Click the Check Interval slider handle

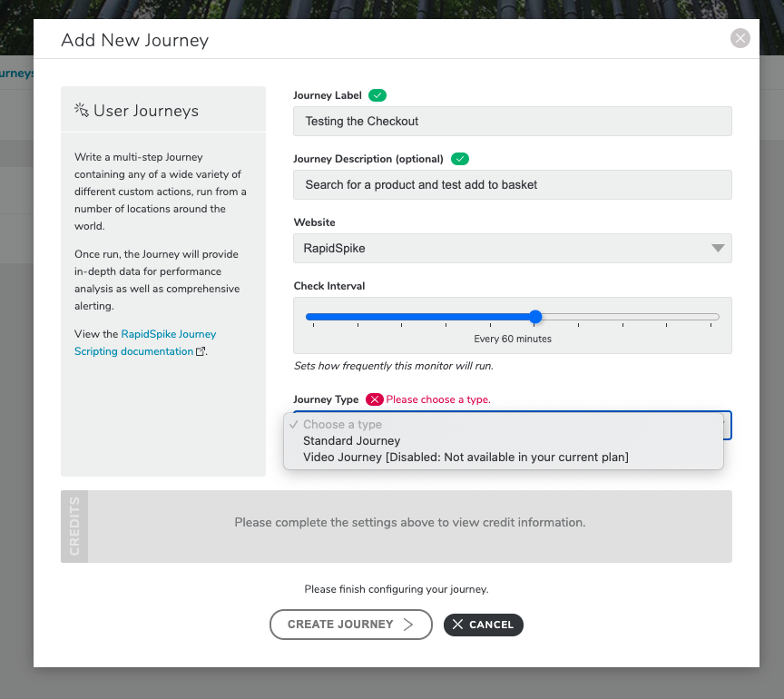535,317
